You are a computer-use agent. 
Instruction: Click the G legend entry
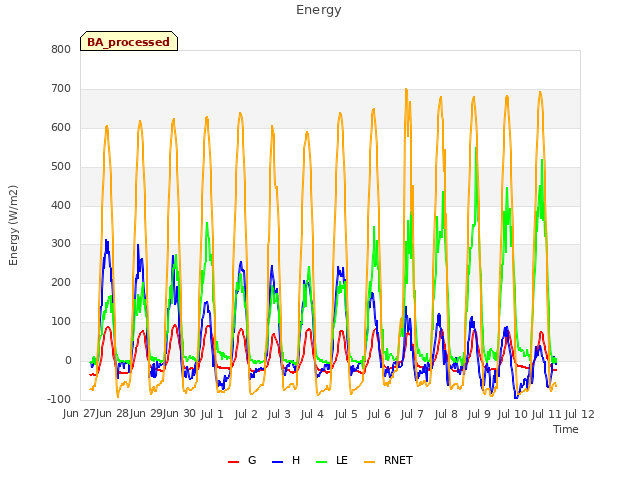coord(242,460)
